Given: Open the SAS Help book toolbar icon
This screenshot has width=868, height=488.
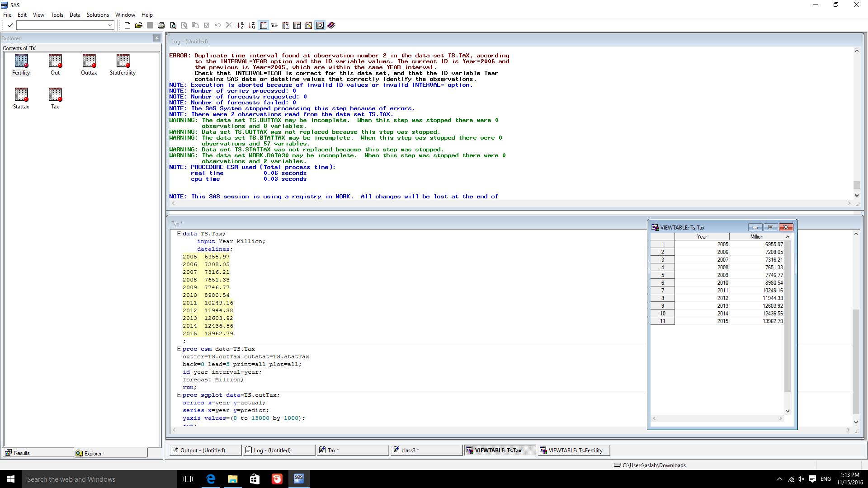Looking at the screenshot, I should [330, 25].
